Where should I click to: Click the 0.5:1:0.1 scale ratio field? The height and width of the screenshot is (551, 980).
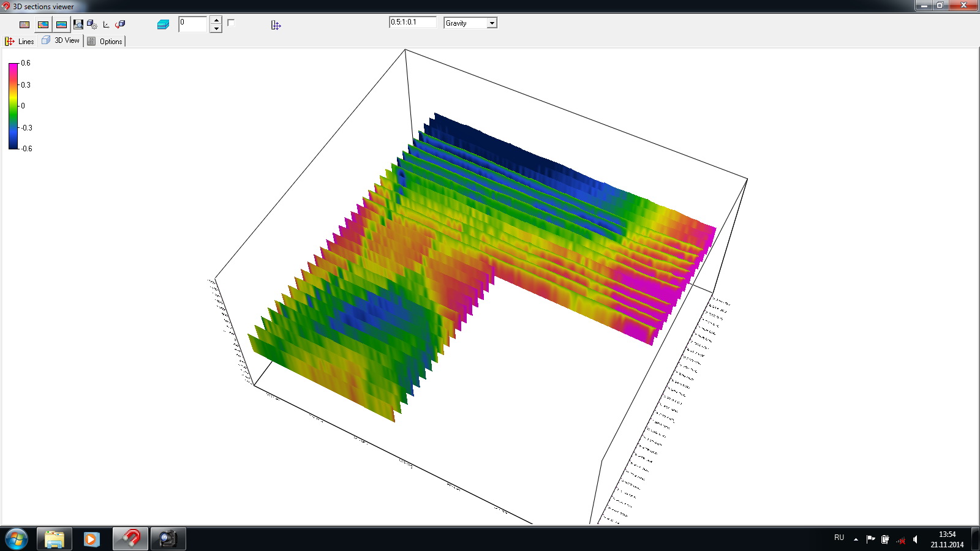412,22
